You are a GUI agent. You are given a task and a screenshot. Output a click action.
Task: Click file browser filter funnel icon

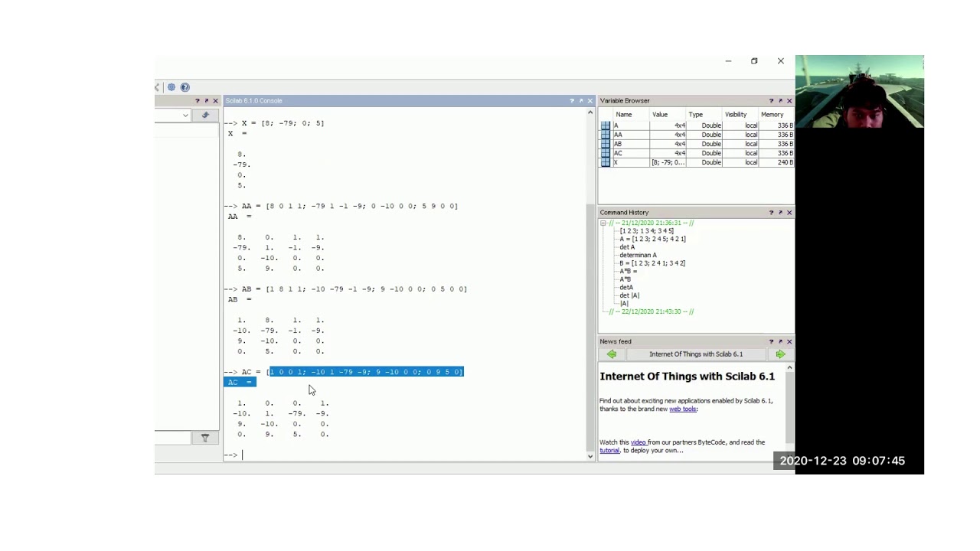click(205, 438)
